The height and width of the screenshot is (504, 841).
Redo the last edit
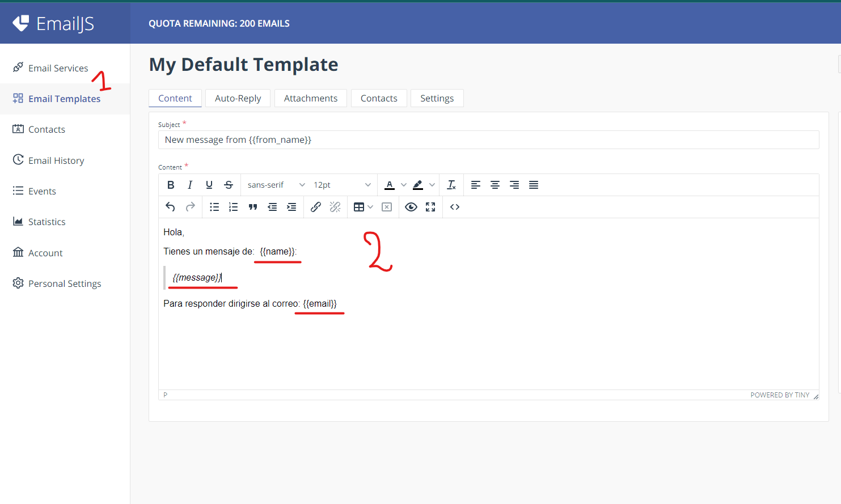tap(191, 207)
